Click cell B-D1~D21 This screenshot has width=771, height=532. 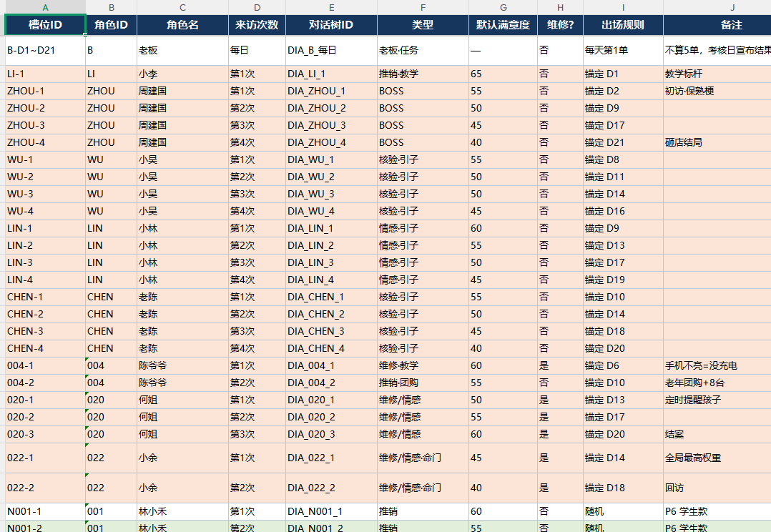coord(45,50)
